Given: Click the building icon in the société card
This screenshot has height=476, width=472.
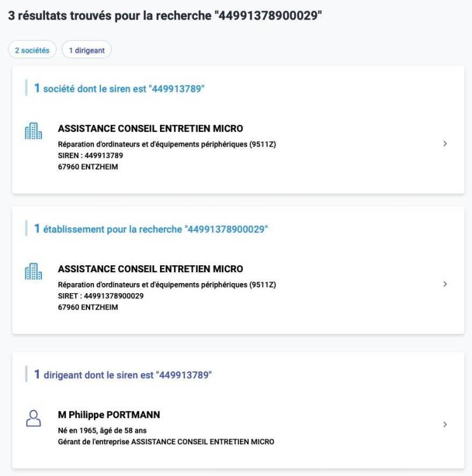Looking at the screenshot, I should click(33, 131).
